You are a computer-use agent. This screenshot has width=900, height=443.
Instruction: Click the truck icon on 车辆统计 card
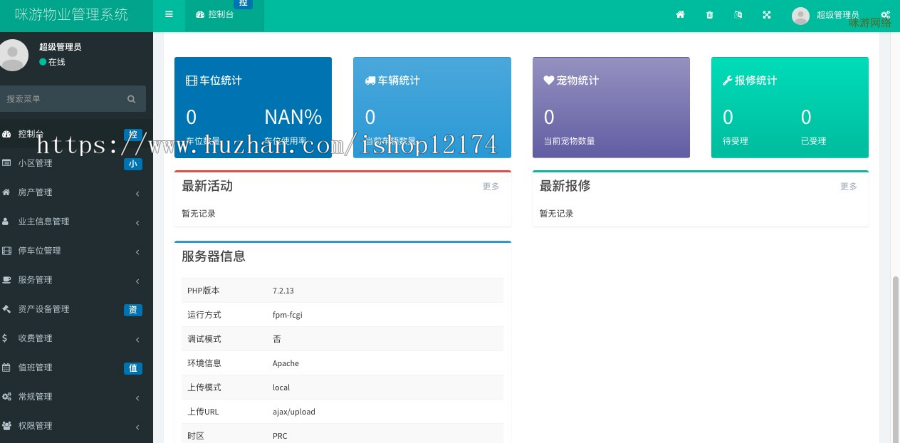tap(370, 81)
